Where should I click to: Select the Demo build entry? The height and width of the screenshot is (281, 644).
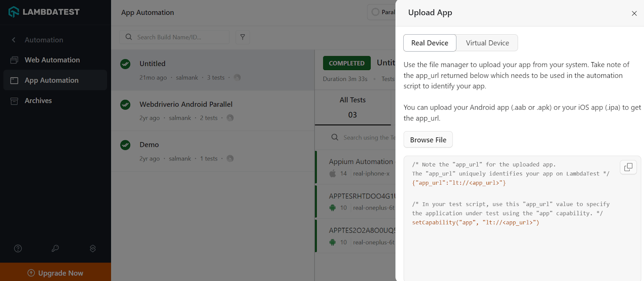click(x=149, y=145)
